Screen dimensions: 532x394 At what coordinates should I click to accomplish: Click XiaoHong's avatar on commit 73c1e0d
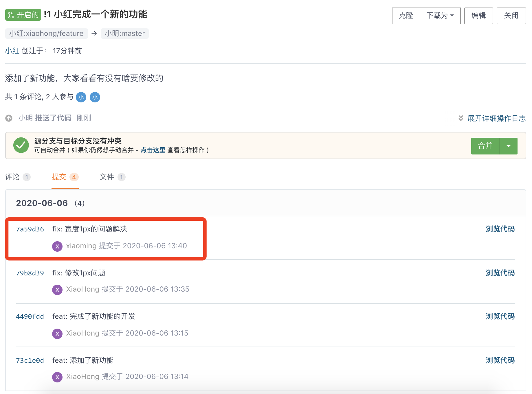[57, 377]
